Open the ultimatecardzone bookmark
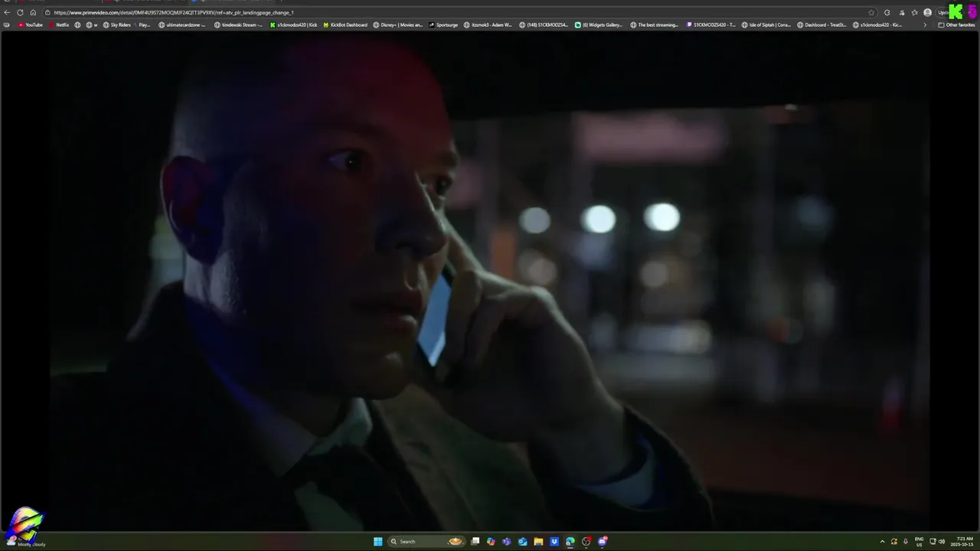 (x=182, y=24)
